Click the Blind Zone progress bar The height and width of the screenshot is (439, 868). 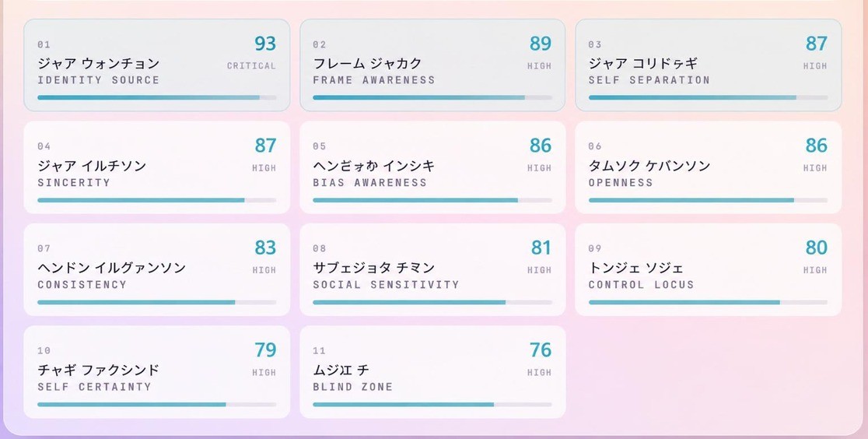point(432,405)
